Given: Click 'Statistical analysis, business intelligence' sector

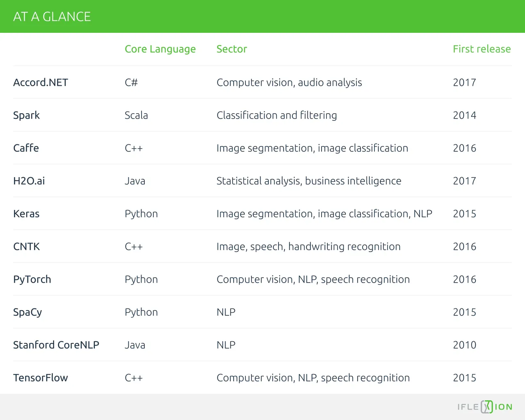Looking at the screenshot, I should tap(309, 181).
